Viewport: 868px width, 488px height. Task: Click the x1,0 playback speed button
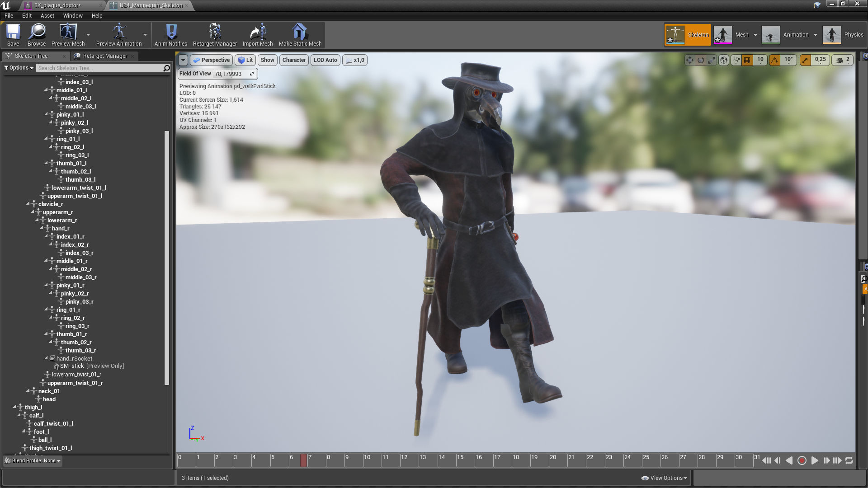tap(355, 60)
